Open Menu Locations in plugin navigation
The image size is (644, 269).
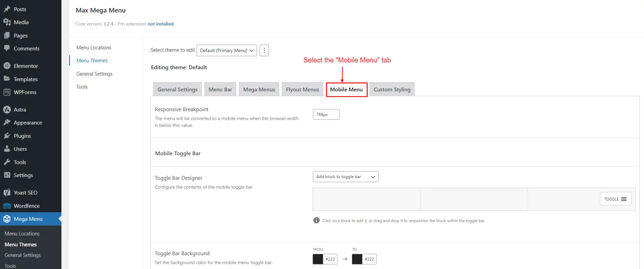(x=94, y=47)
